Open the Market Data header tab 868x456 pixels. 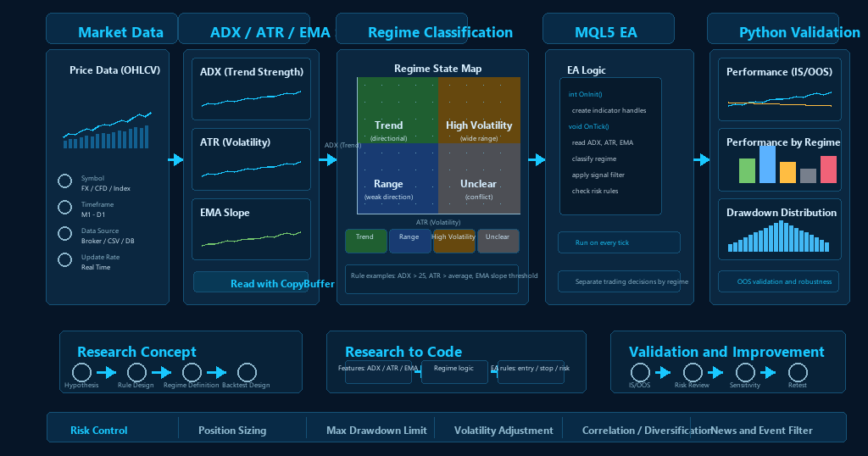pyautogui.click(x=112, y=29)
